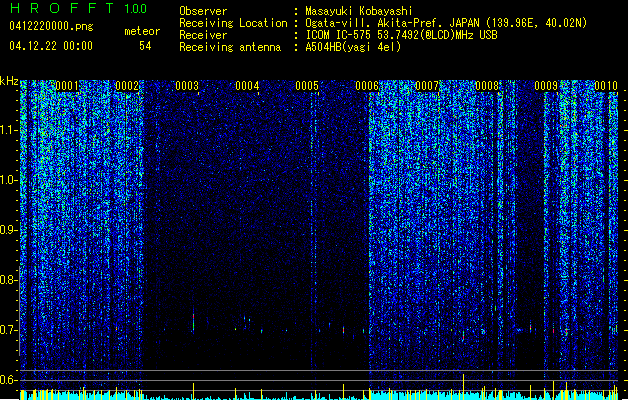Click time marker 0007
This screenshot has width=629, height=400.
(x=427, y=86)
